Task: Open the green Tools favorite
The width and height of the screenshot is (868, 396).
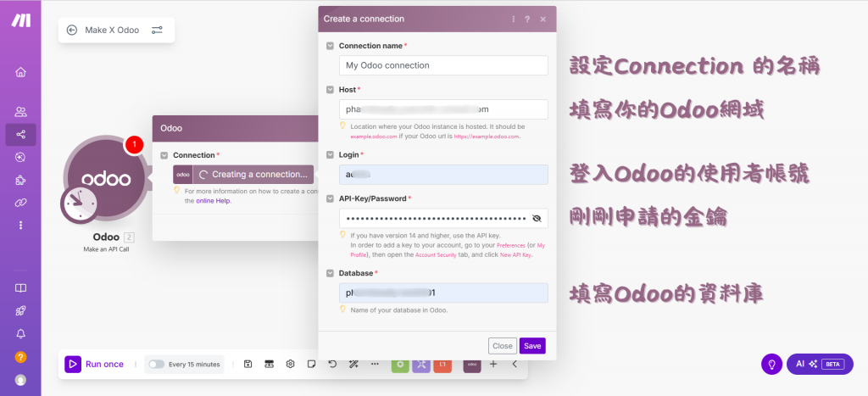Action: (400, 365)
